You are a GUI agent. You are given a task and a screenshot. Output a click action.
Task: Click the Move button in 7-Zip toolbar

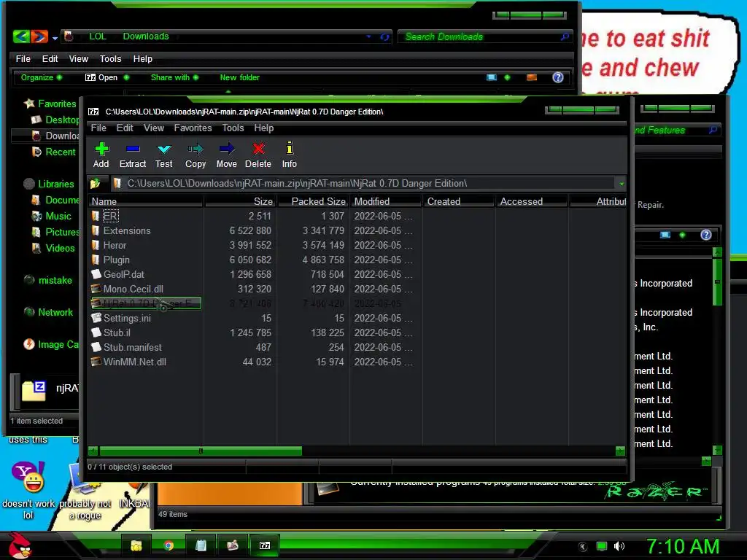tap(227, 155)
